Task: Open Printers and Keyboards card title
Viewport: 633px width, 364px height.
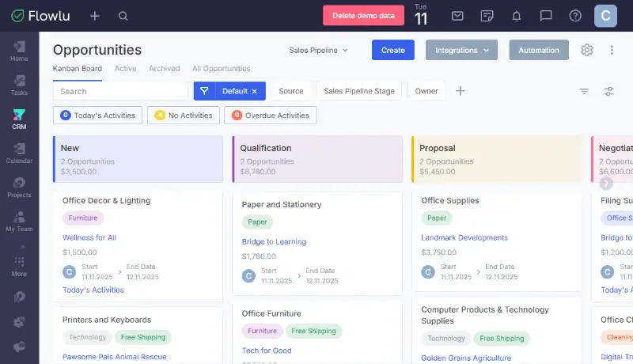Action: pyautogui.click(x=107, y=320)
